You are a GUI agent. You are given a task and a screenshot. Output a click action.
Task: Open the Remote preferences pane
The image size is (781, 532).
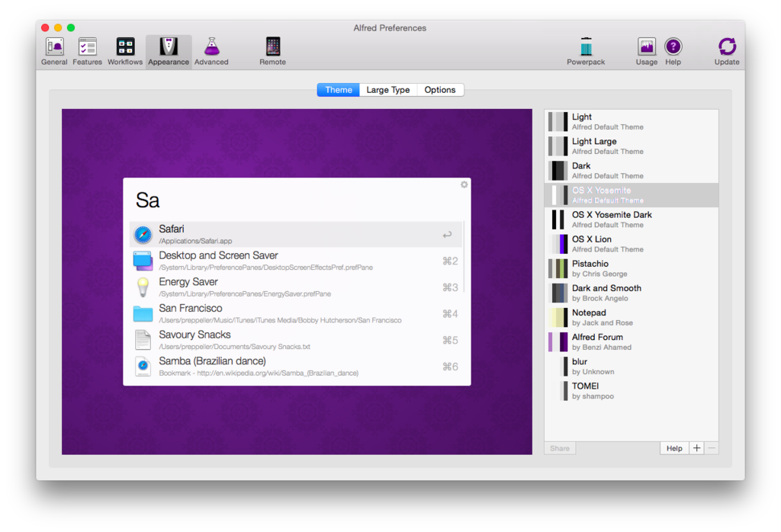(272, 52)
